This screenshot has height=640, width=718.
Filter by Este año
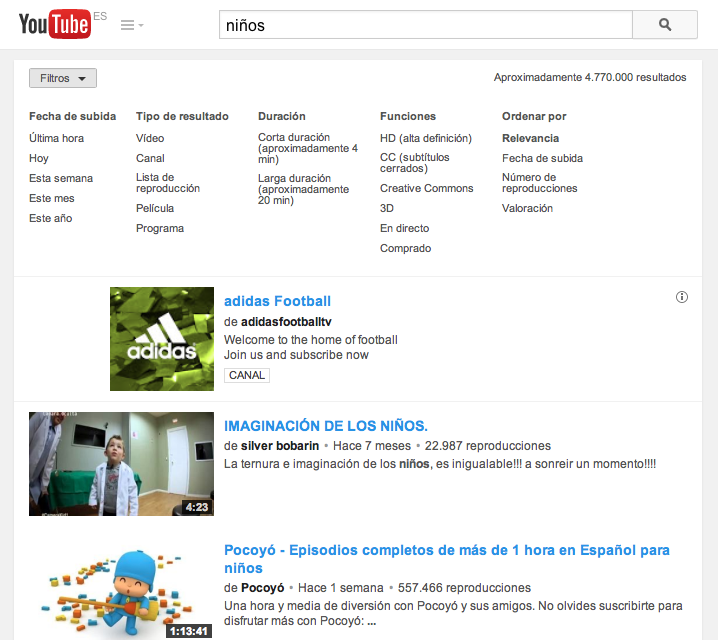coord(51,218)
